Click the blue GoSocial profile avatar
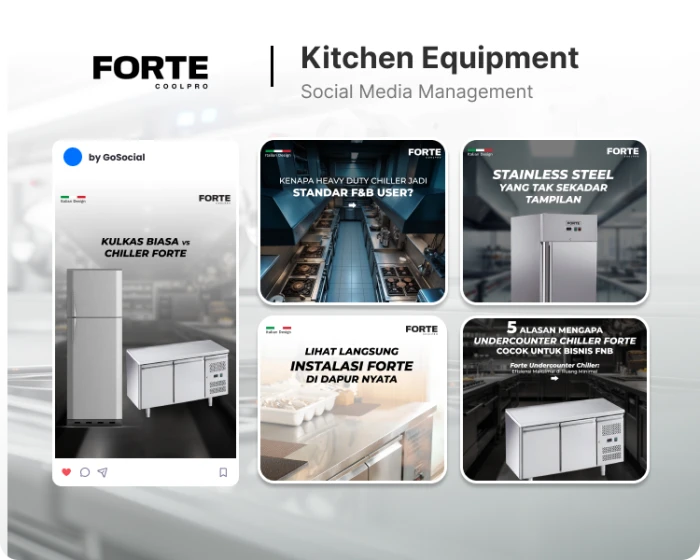Image resolution: width=700 pixels, height=560 pixels. click(x=72, y=157)
